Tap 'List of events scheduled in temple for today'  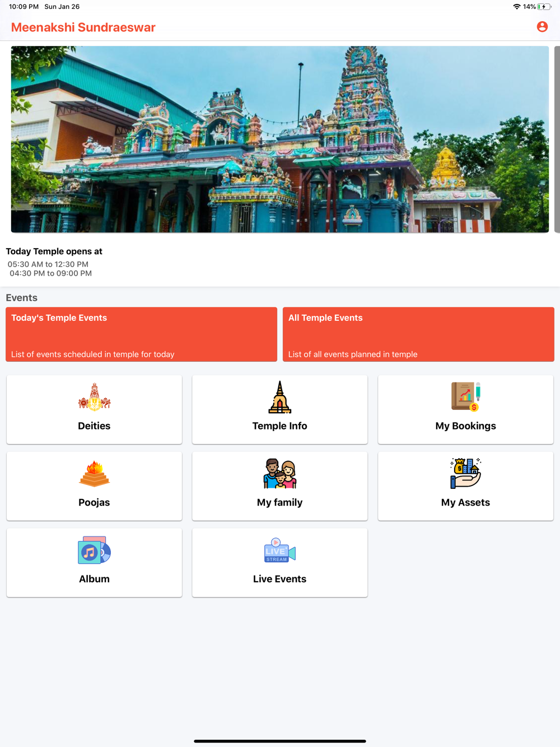coord(93,354)
